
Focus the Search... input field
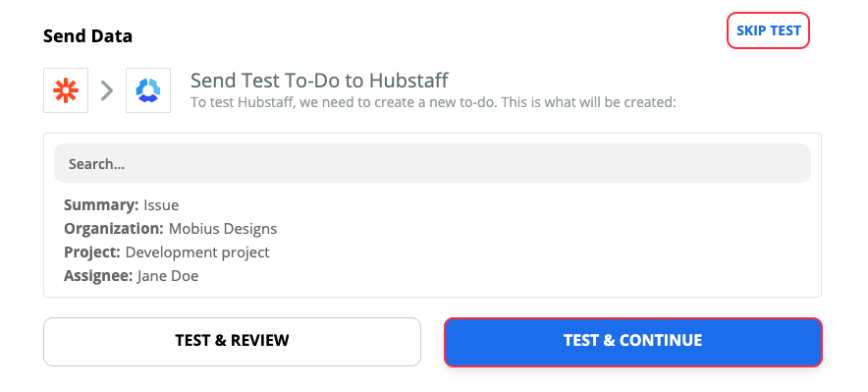432,163
